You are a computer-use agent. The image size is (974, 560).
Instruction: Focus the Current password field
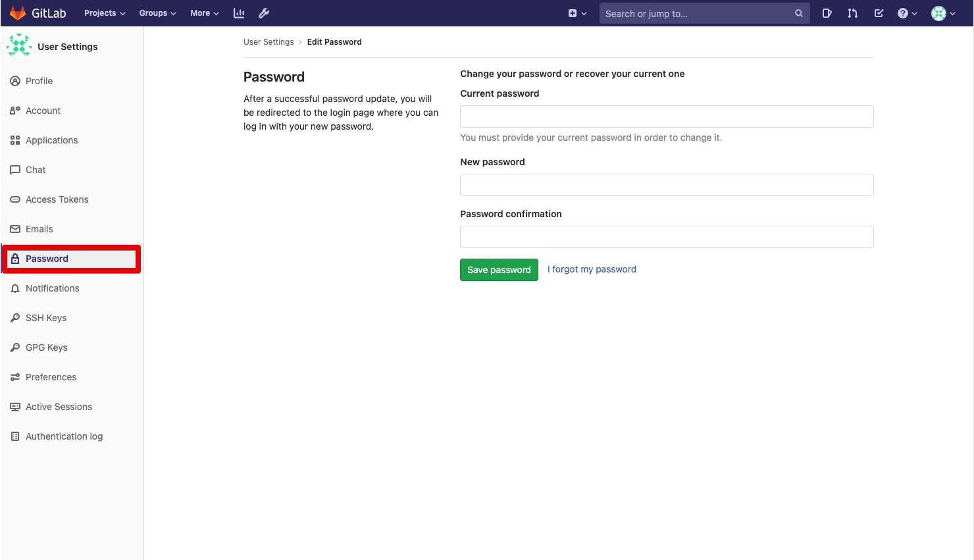pyautogui.click(x=666, y=116)
